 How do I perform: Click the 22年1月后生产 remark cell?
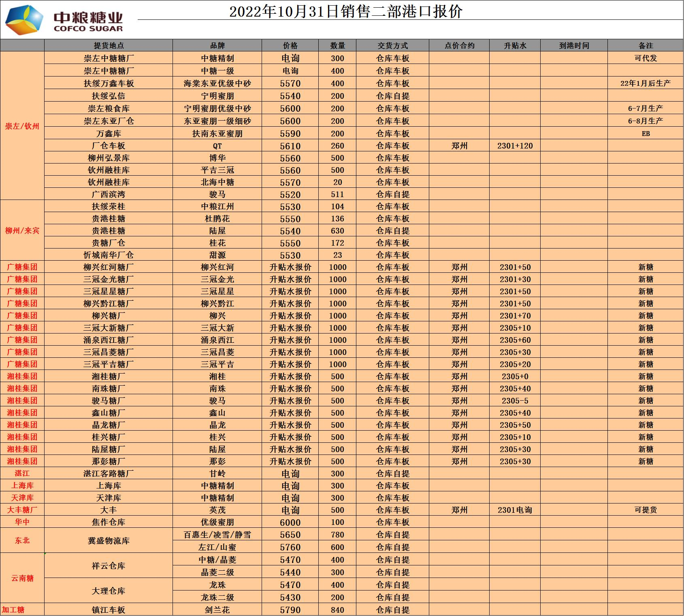646,83
